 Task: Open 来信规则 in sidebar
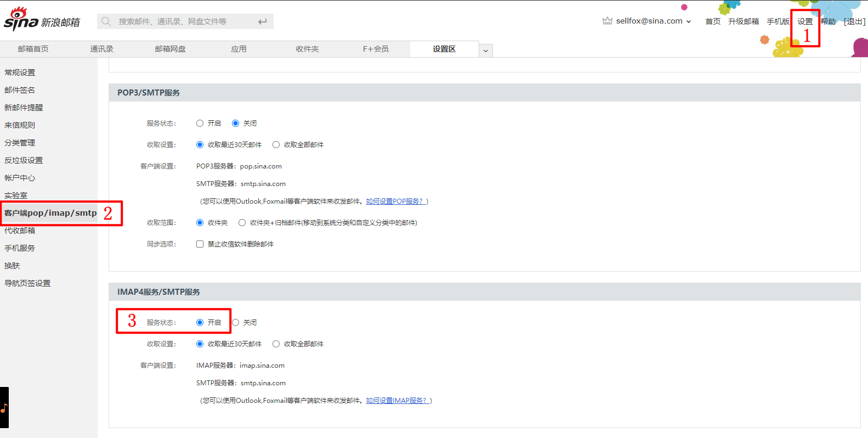[x=20, y=125]
